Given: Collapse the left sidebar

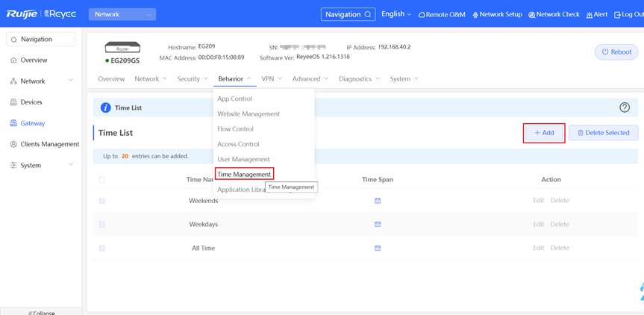Looking at the screenshot, I should tap(41, 312).
